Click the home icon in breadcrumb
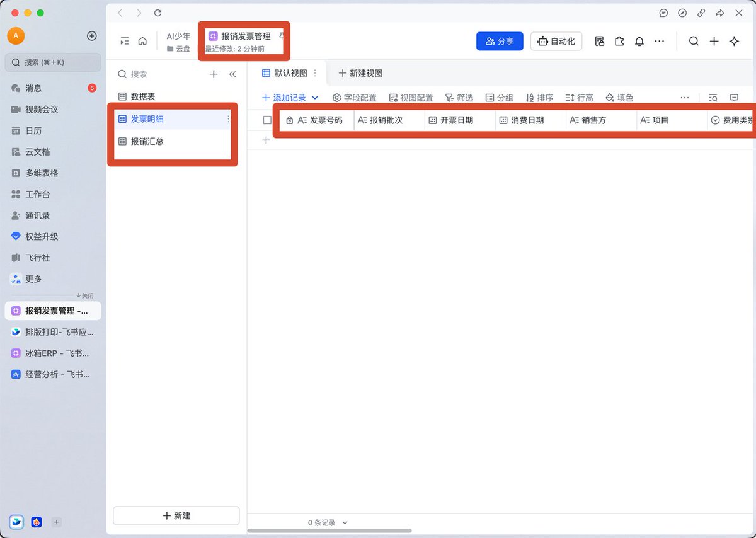756x538 pixels. [x=142, y=42]
